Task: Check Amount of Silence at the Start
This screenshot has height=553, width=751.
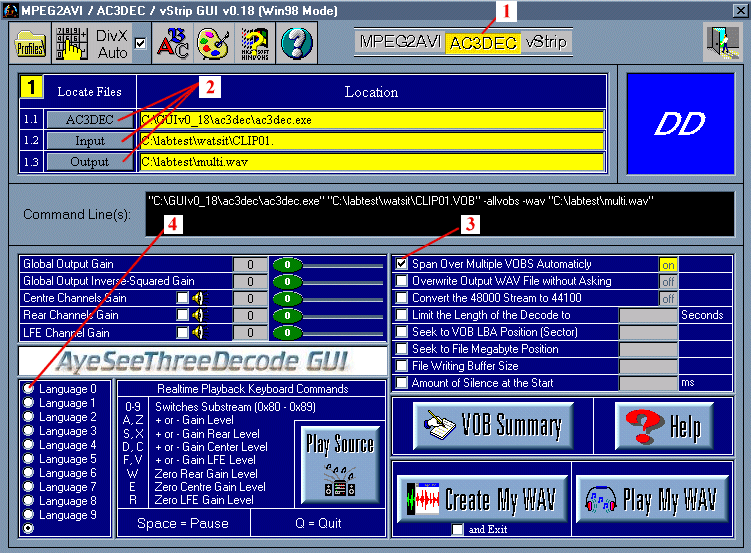Action: pyautogui.click(x=401, y=383)
